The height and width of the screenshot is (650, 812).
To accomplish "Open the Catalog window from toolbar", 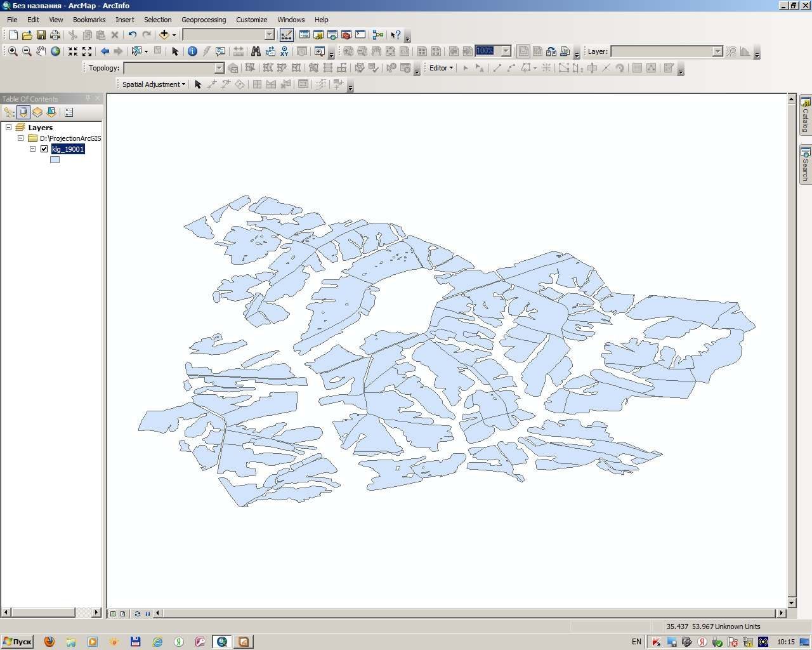I will (318, 35).
